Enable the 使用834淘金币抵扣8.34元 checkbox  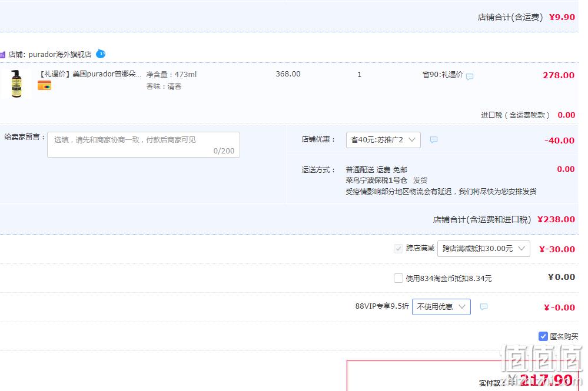pyautogui.click(x=398, y=278)
